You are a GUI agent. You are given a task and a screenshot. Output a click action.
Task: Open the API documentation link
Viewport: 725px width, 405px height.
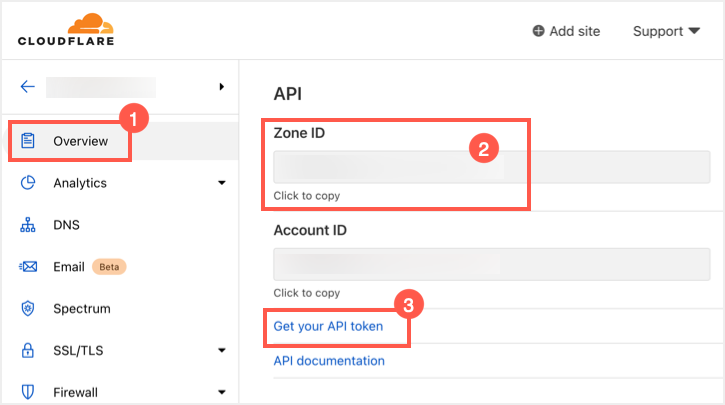(x=328, y=361)
